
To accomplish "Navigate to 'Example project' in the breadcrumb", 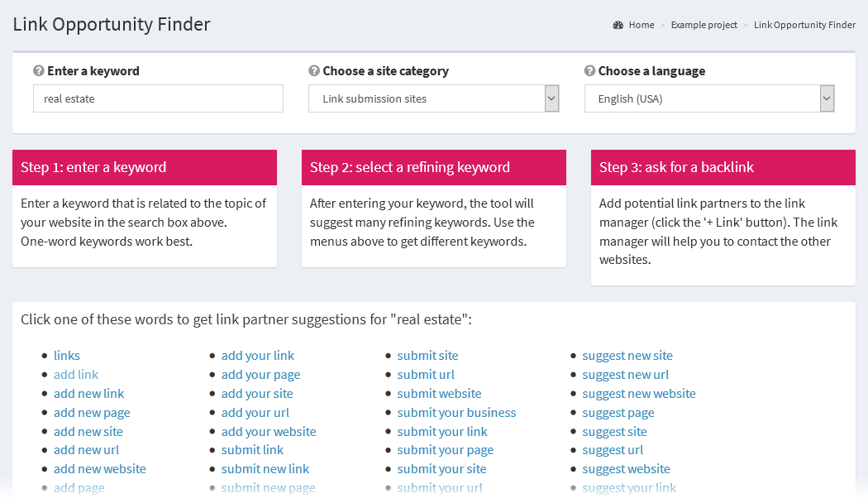I will tap(703, 25).
